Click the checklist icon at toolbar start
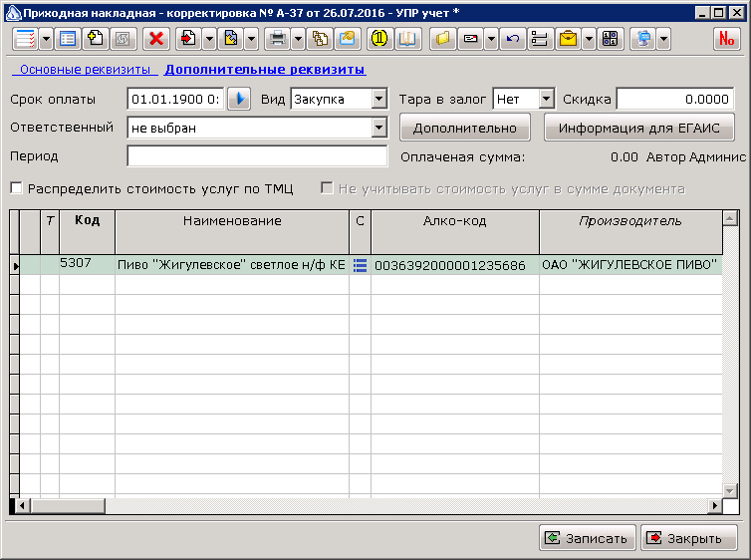 (x=25, y=39)
